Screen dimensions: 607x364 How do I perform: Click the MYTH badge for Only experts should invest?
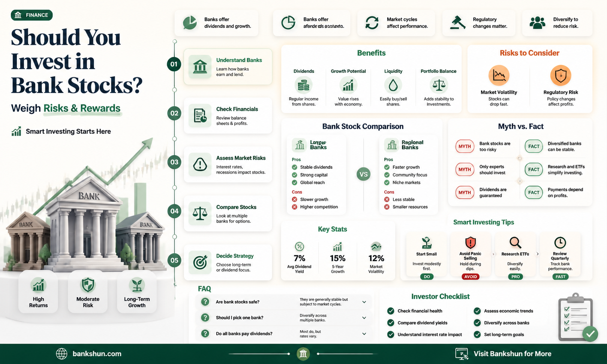point(465,169)
